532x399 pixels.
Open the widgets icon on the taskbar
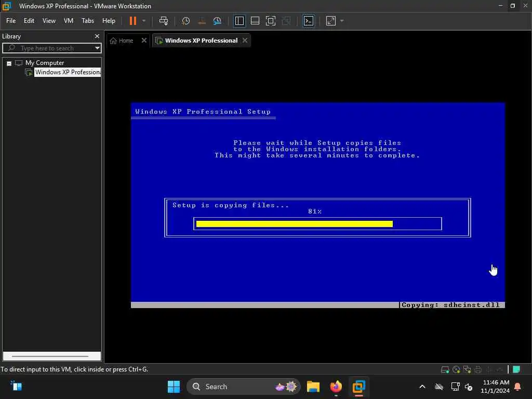point(16,386)
